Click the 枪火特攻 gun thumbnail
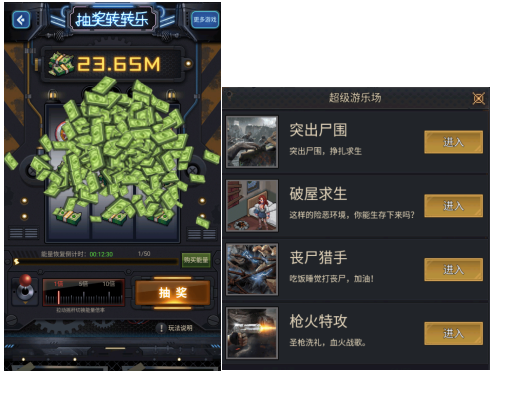The width and height of the screenshot is (507, 417). (x=252, y=333)
